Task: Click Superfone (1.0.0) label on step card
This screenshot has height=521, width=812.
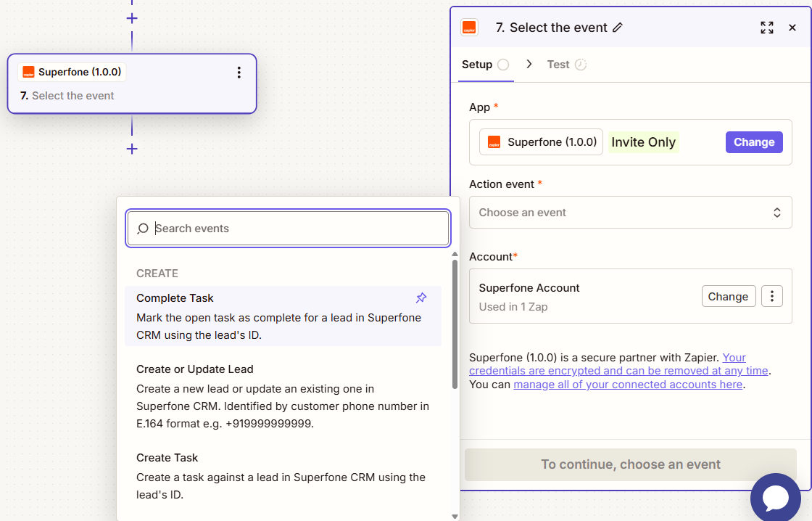Action: [80, 72]
